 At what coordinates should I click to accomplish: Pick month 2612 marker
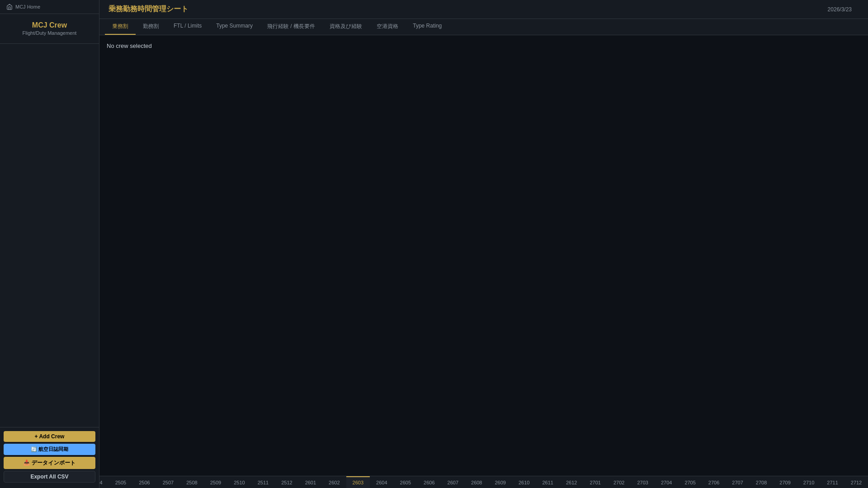(571, 483)
